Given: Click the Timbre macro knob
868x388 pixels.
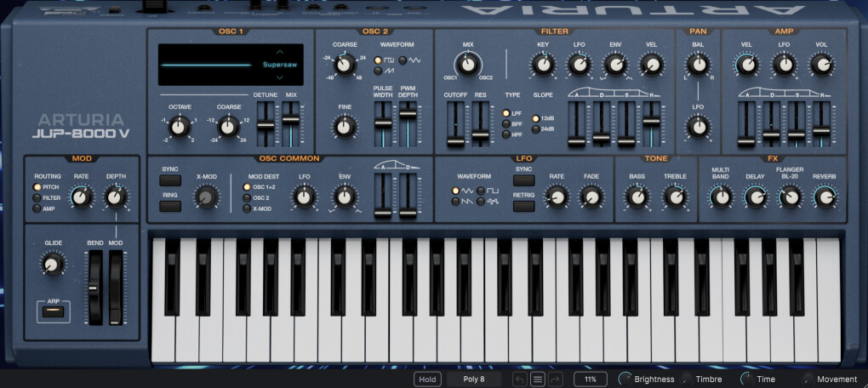Looking at the screenshot, I should click(x=687, y=379).
